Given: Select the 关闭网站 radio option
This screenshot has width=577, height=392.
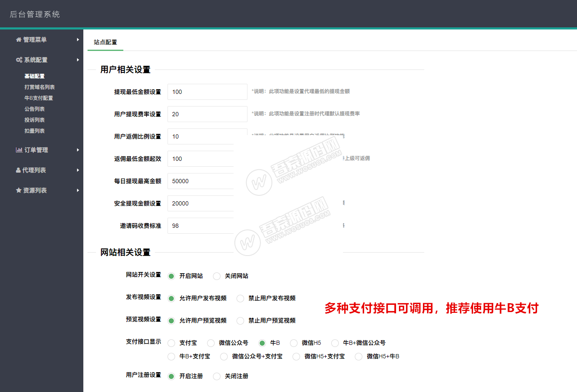Looking at the screenshot, I should 217,276.
